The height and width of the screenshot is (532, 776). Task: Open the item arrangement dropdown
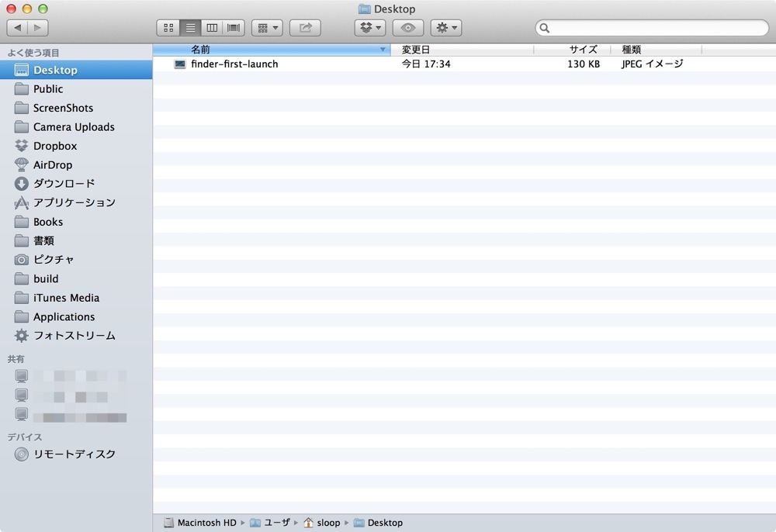267,28
